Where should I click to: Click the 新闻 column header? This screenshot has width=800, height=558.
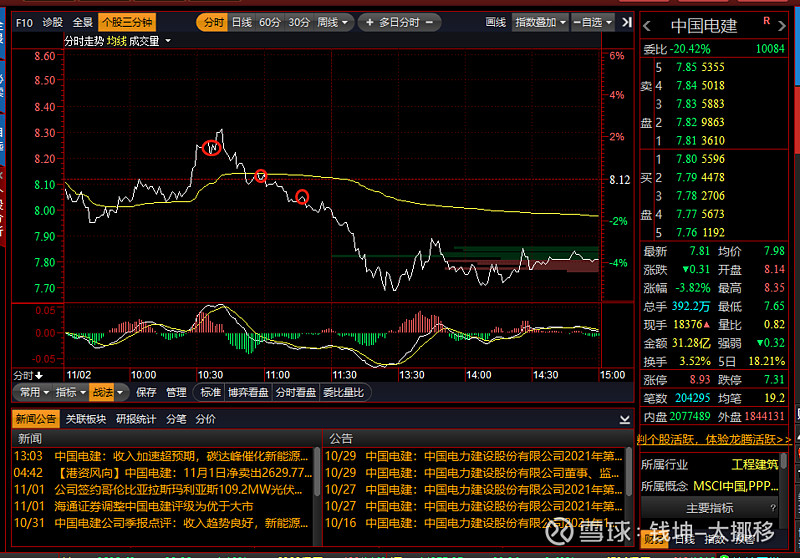[x=30, y=439]
